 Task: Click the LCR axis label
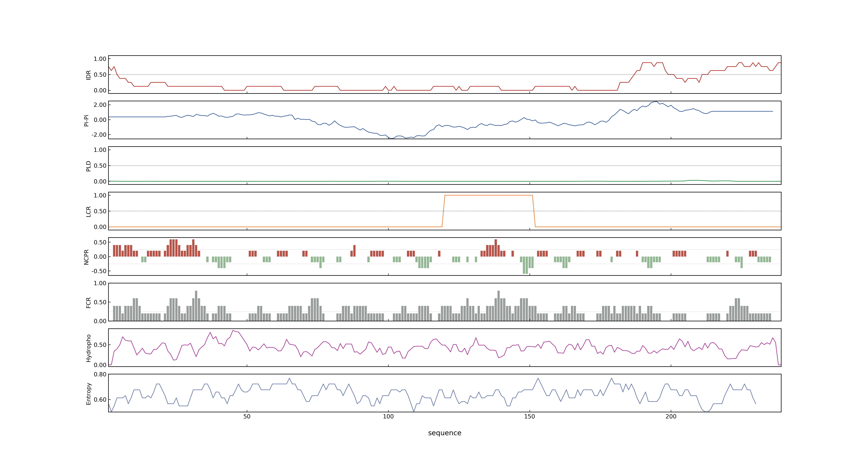click(88, 211)
